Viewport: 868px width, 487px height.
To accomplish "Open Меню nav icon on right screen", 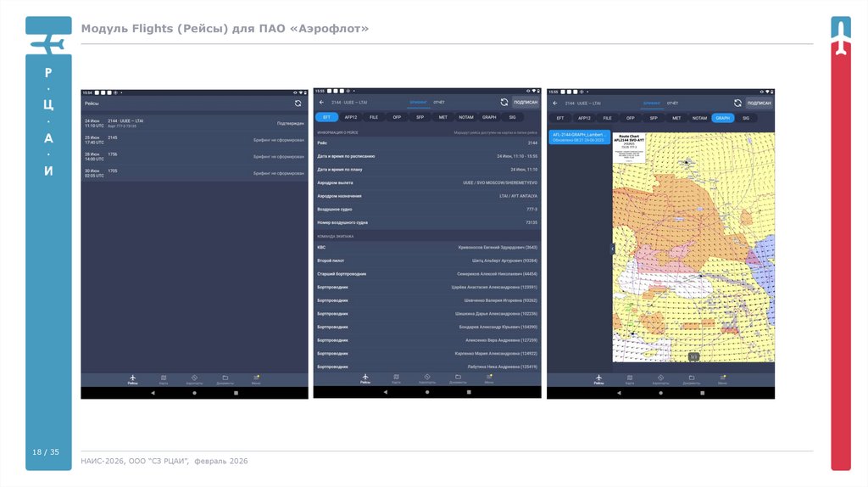I will pyautogui.click(x=722, y=379).
